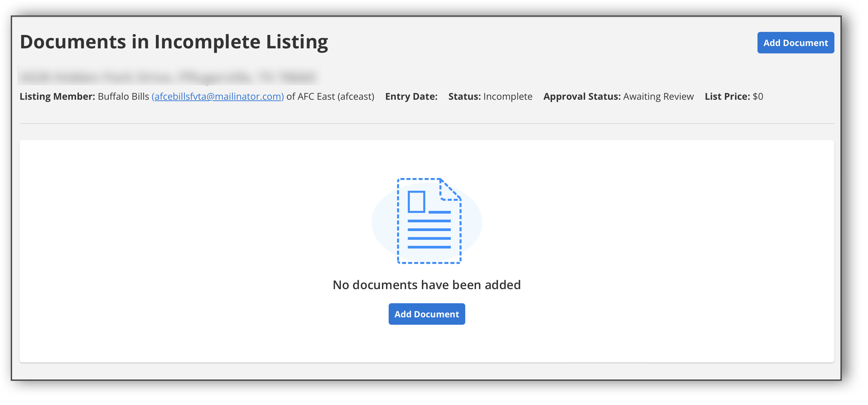
Task: Click the status value 'Incomplete'
Action: [508, 96]
